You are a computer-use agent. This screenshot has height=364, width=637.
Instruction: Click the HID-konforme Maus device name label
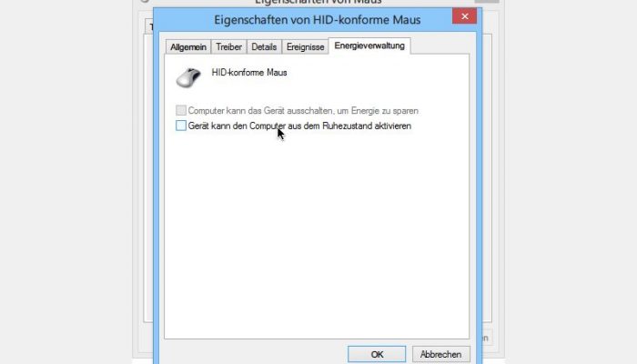[249, 72]
